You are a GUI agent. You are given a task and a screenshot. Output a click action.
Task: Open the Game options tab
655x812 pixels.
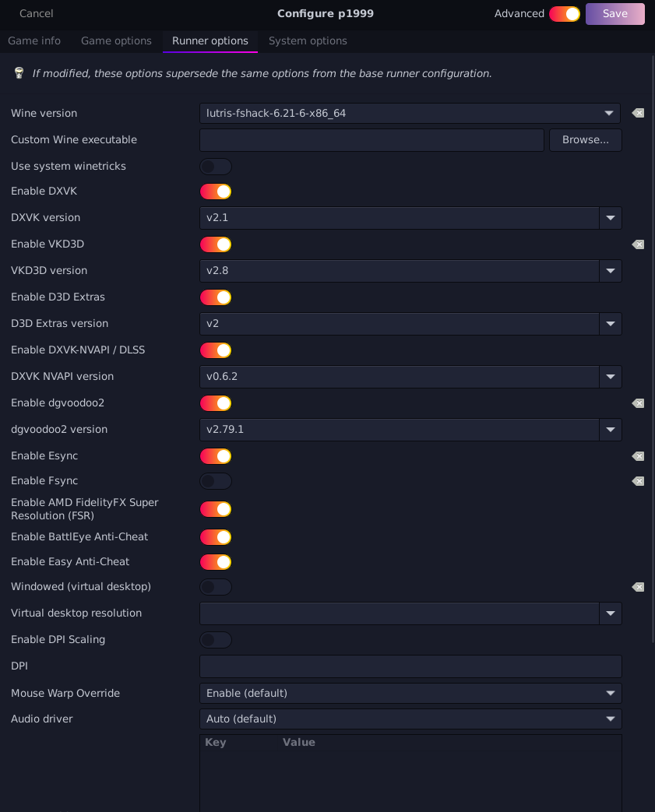[x=116, y=41]
